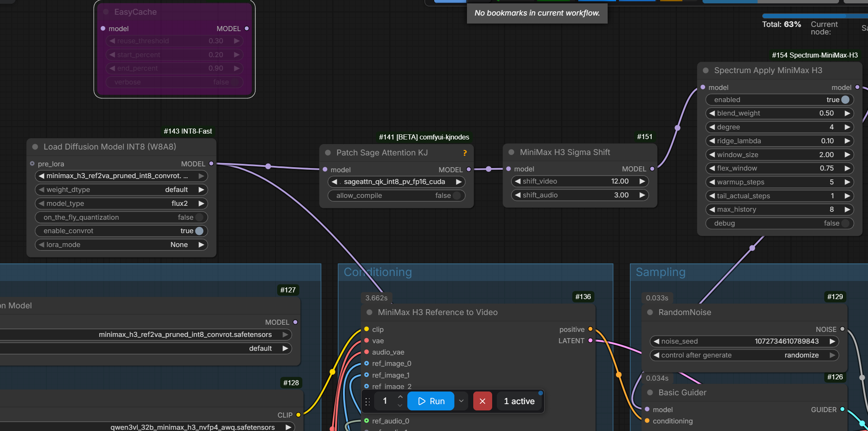The image size is (868, 431).
Task: Increase max_history with right arrow
Action: click(847, 209)
